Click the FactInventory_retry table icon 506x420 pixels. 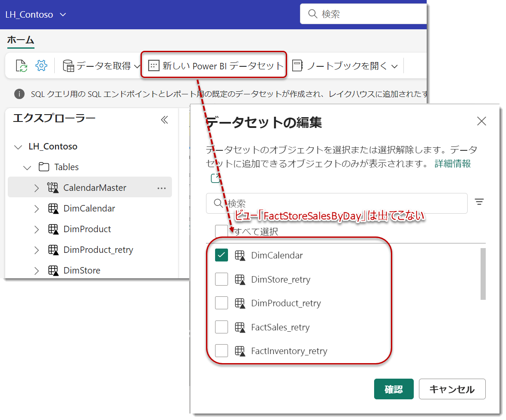pyautogui.click(x=240, y=351)
